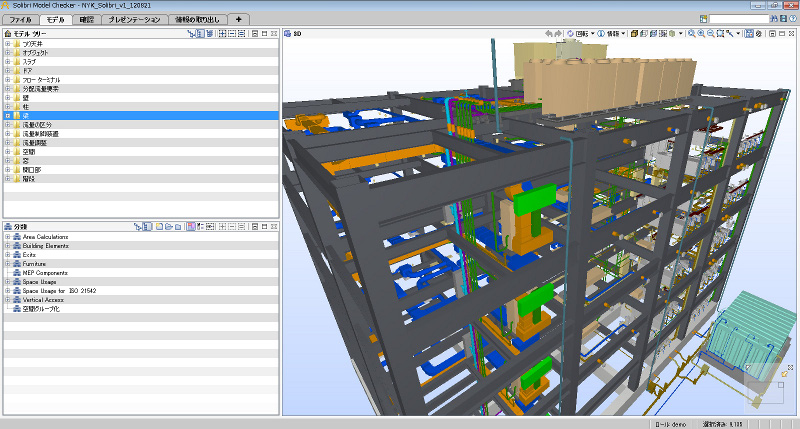The image size is (800, 429).
Task: Click the search input field
Action: pos(738,19)
